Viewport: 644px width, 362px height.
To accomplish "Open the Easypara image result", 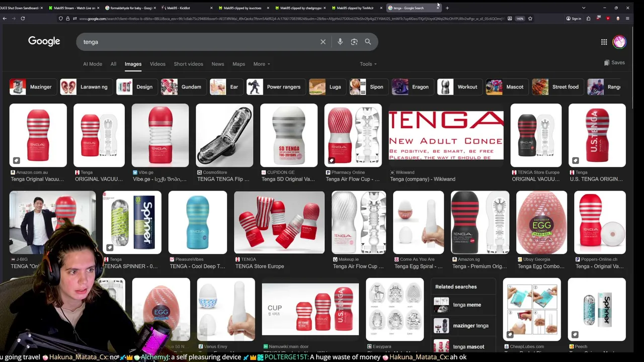I will (x=395, y=309).
